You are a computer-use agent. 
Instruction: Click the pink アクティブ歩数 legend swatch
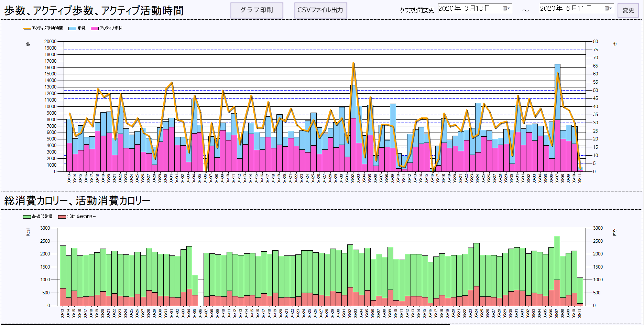(95, 29)
